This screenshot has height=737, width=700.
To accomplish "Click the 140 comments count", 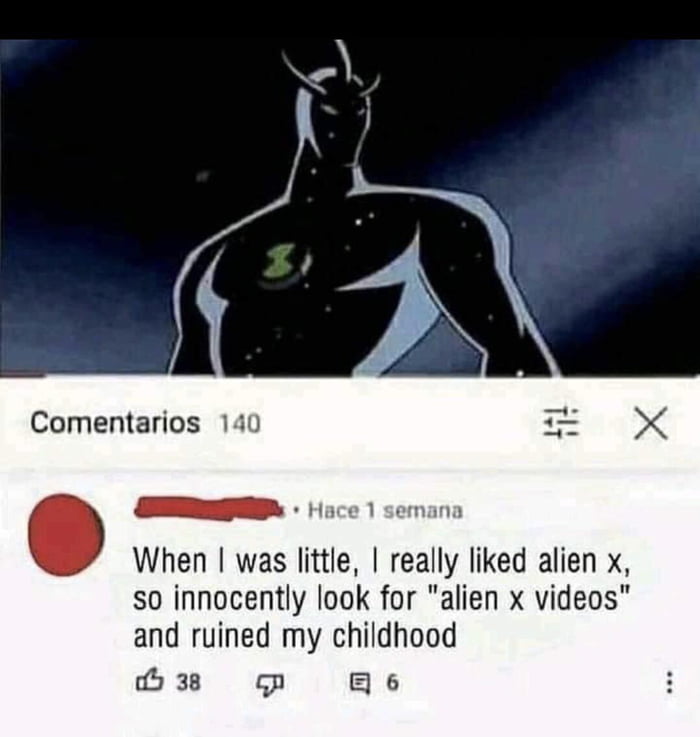I will coord(240,423).
